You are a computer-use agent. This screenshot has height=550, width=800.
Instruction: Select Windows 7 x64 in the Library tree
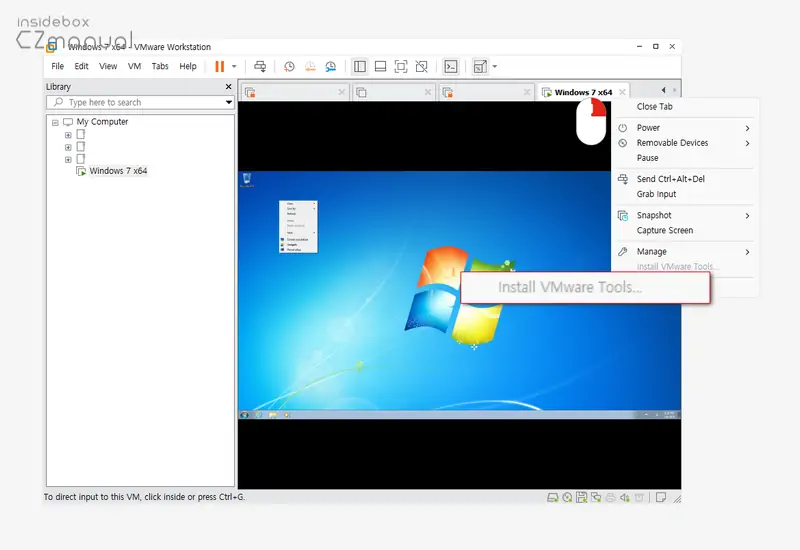pos(118,171)
